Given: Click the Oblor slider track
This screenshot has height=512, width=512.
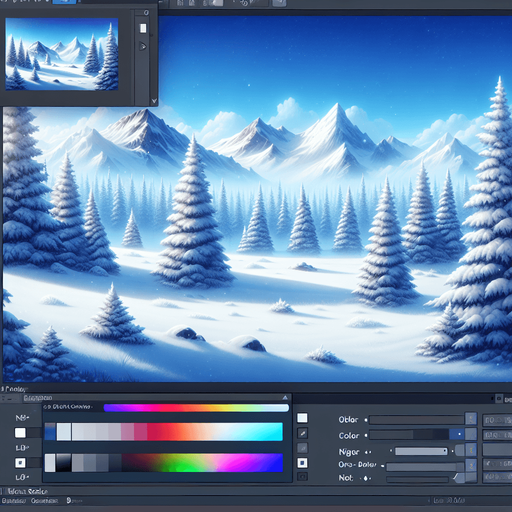Looking at the screenshot, I should click(x=417, y=420).
